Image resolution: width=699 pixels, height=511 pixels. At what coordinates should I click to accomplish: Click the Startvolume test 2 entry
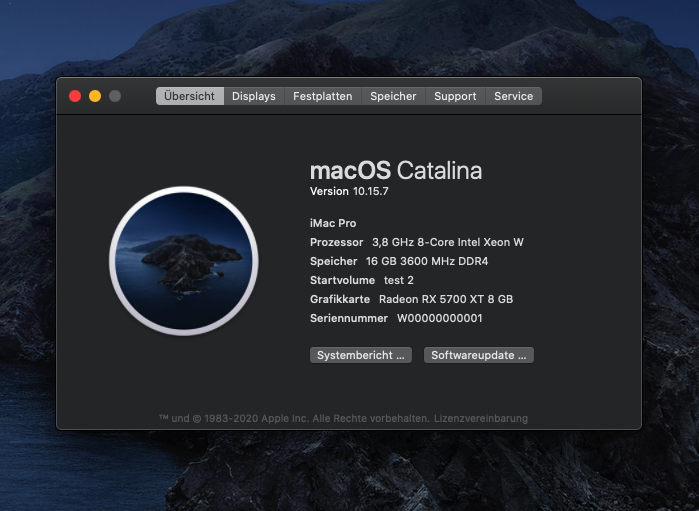(362, 280)
